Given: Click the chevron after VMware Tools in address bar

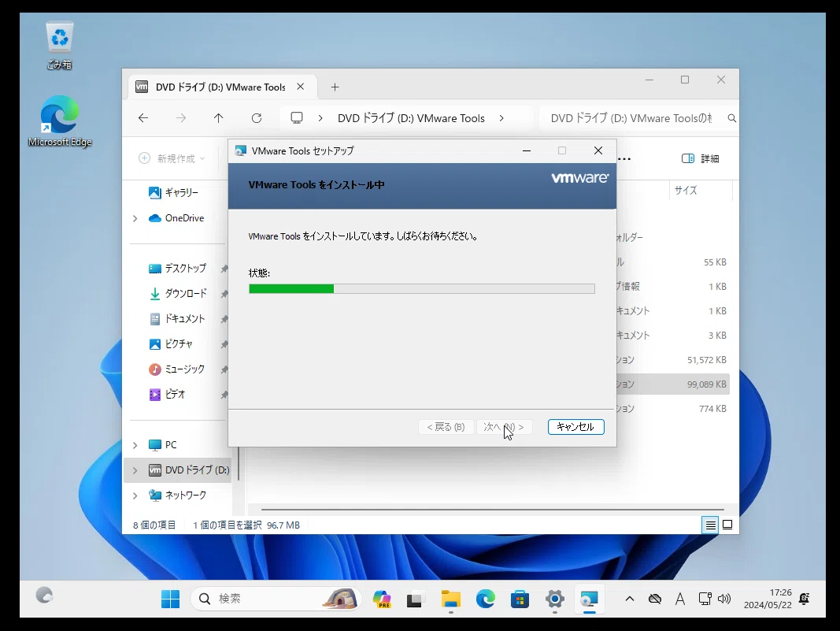Looking at the screenshot, I should point(501,118).
